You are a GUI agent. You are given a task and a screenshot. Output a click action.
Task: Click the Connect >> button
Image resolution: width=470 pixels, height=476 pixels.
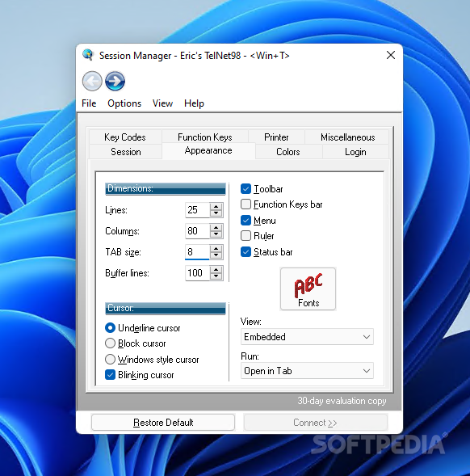(315, 423)
